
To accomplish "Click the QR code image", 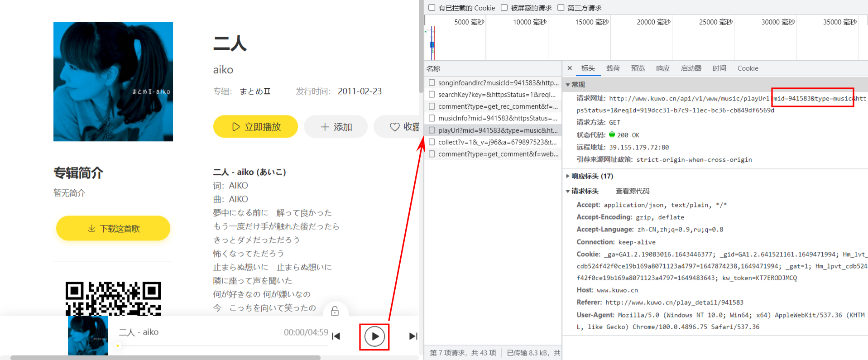I will pyautogui.click(x=113, y=299).
